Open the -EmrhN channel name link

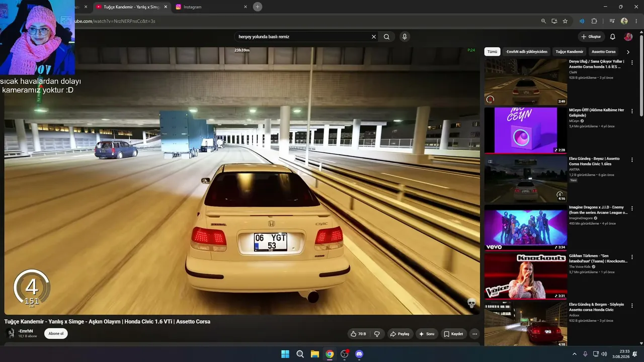pyautogui.click(x=26, y=331)
